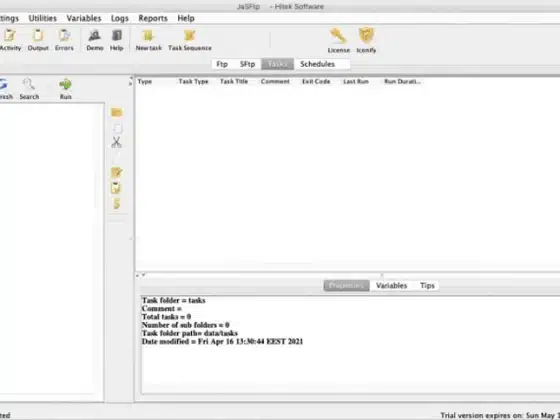Switch to the SFtp tab
The image size is (560, 420).
[x=247, y=64]
